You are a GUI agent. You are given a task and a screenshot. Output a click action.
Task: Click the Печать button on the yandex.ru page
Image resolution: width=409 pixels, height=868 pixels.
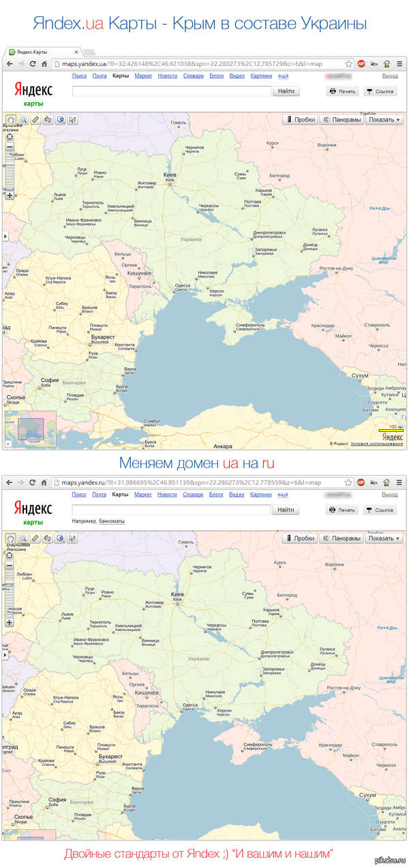[342, 510]
